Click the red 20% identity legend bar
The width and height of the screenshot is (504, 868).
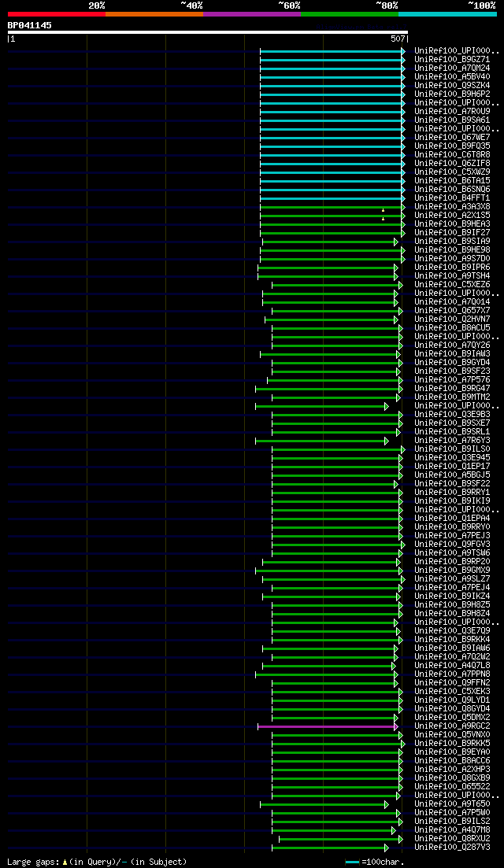coord(57,14)
